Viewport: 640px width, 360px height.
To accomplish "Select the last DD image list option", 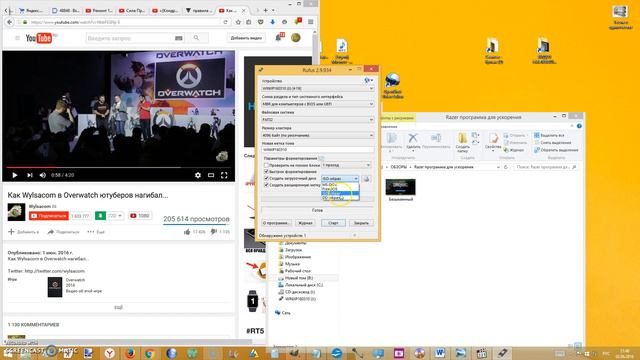I will coord(340,198).
